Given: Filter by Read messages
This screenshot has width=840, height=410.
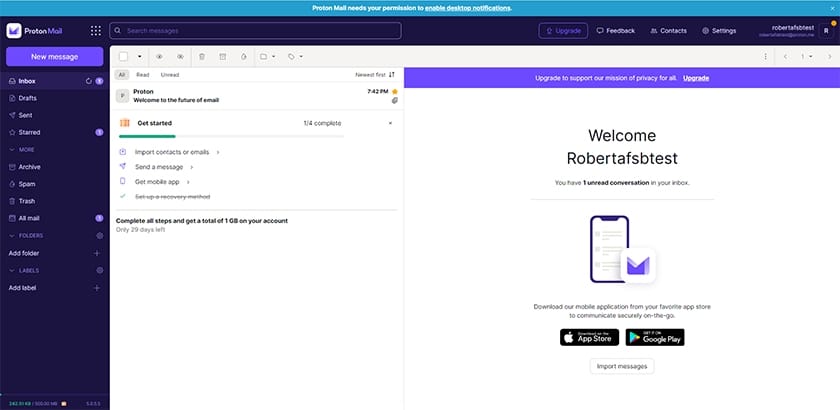Looking at the screenshot, I should (x=142, y=74).
